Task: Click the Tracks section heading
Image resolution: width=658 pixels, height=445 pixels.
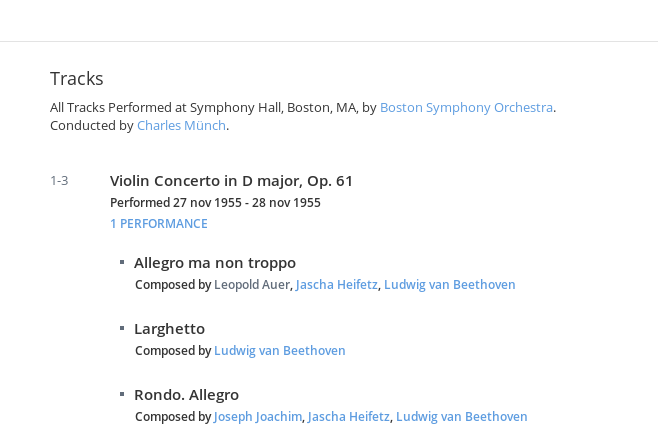Action: (77, 79)
